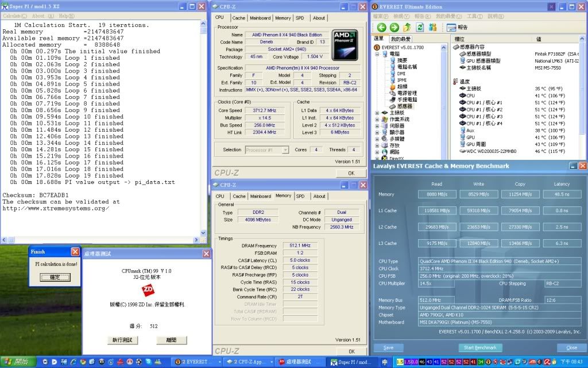Click the Refresh icon in EVEREST toolbar

tap(420, 28)
